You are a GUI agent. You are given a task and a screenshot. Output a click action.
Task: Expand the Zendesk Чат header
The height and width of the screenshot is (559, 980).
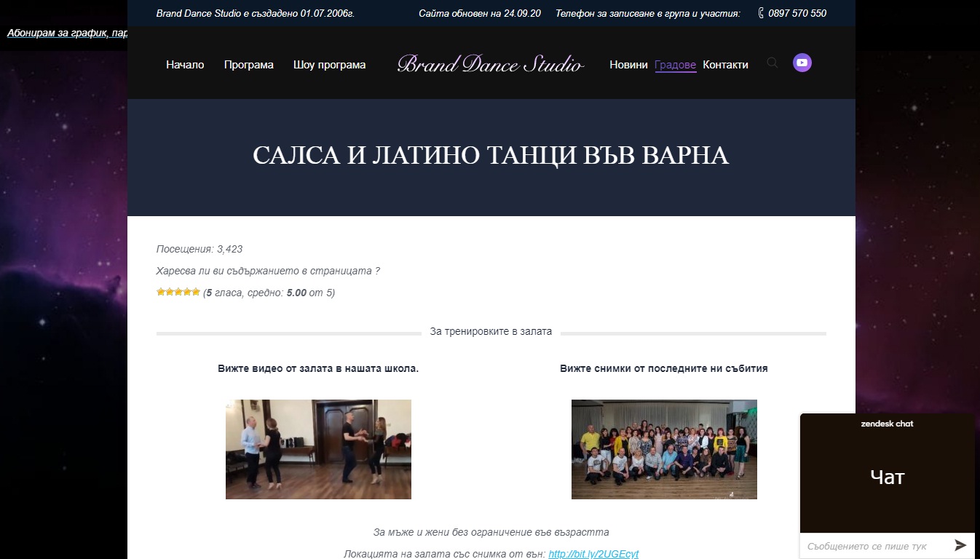pyautogui.click(x=887, y=473)
